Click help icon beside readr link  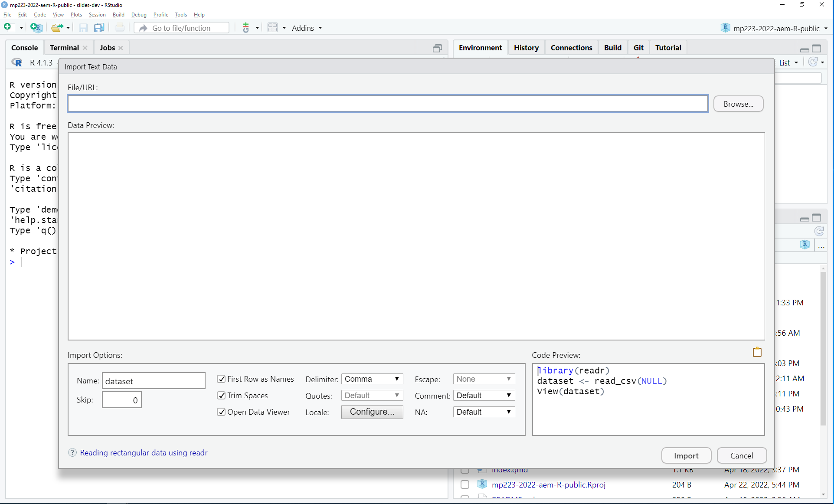pos(72,453)
